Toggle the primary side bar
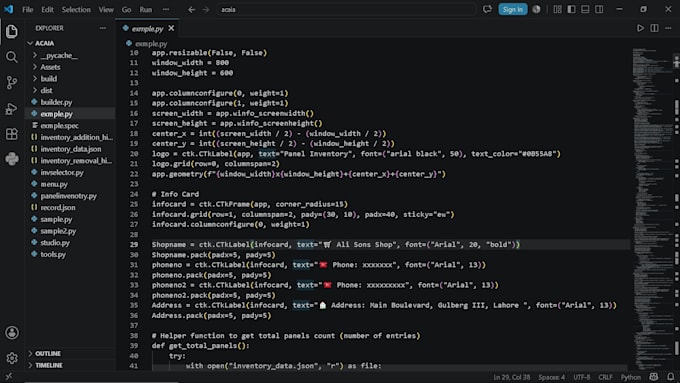Image resolution: width=680 pixels, height=383 pixels. (x=571, y=10)
